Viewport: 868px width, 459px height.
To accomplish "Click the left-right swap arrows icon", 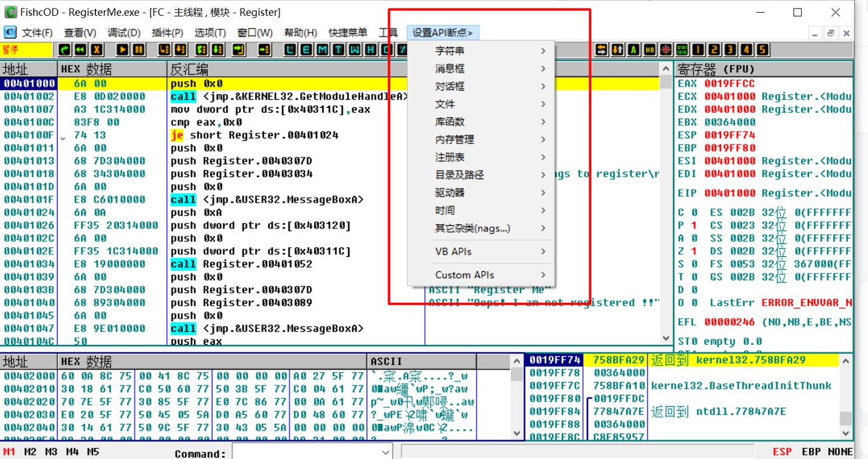I will pos(601,50).
